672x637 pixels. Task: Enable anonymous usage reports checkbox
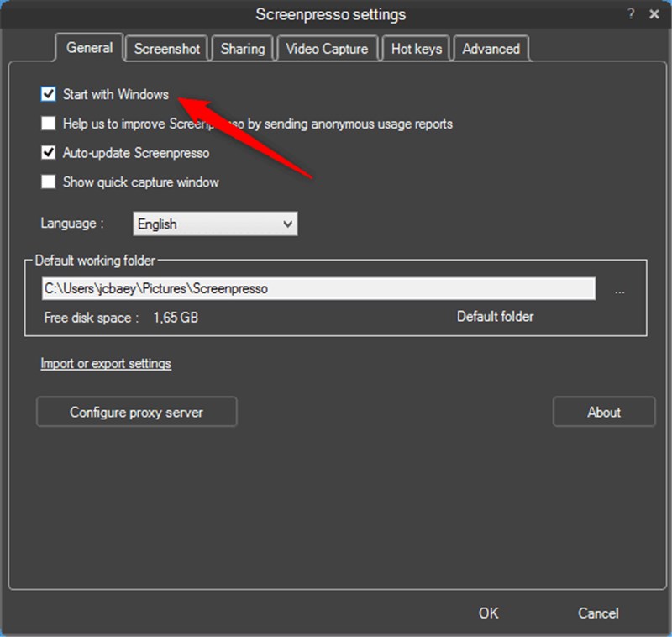point(48,123)
